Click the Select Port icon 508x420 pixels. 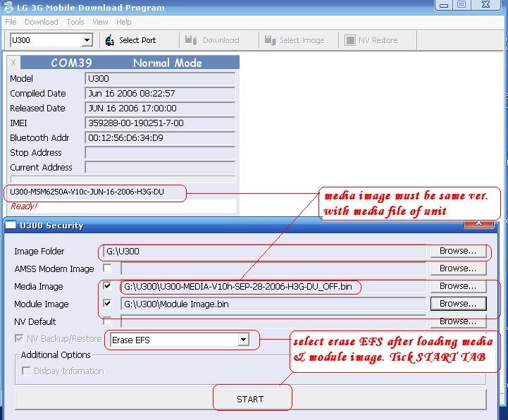(x=110, y=40)
